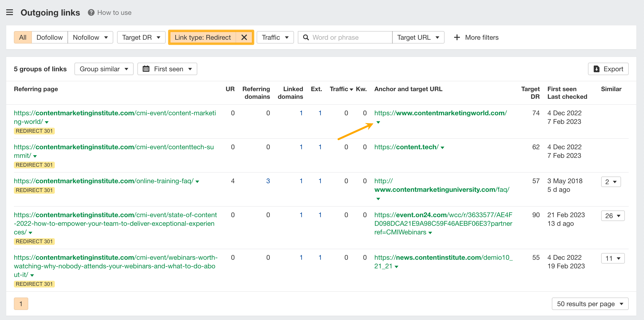Screen dimensions: 644x320
Task: Click Target DR value 74
Action: pos(536,113)
